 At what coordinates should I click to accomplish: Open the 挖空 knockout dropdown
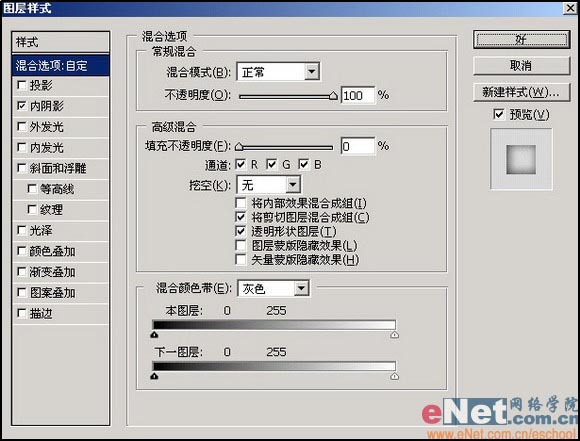[x=268, y=184]
